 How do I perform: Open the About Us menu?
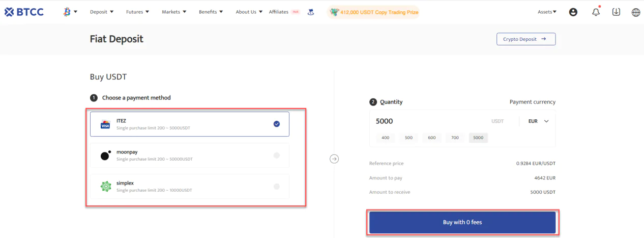[x=249, y=12]
